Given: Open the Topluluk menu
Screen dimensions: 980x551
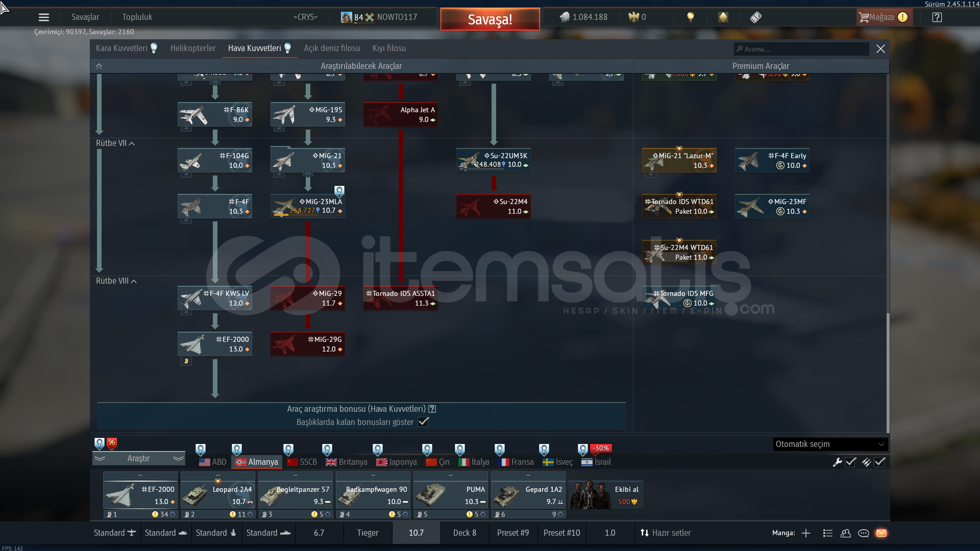Looking at the screenshot, I should click(137, 17).
